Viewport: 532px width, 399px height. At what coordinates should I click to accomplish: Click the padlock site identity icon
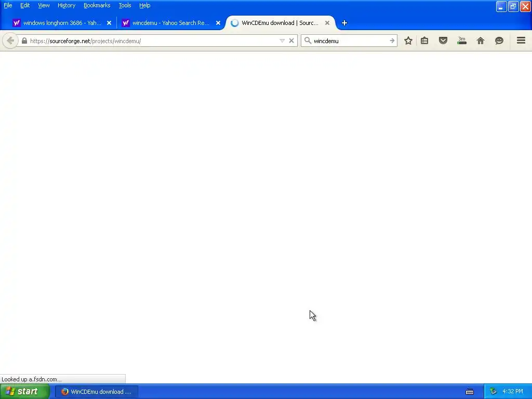tap(24, 41)
